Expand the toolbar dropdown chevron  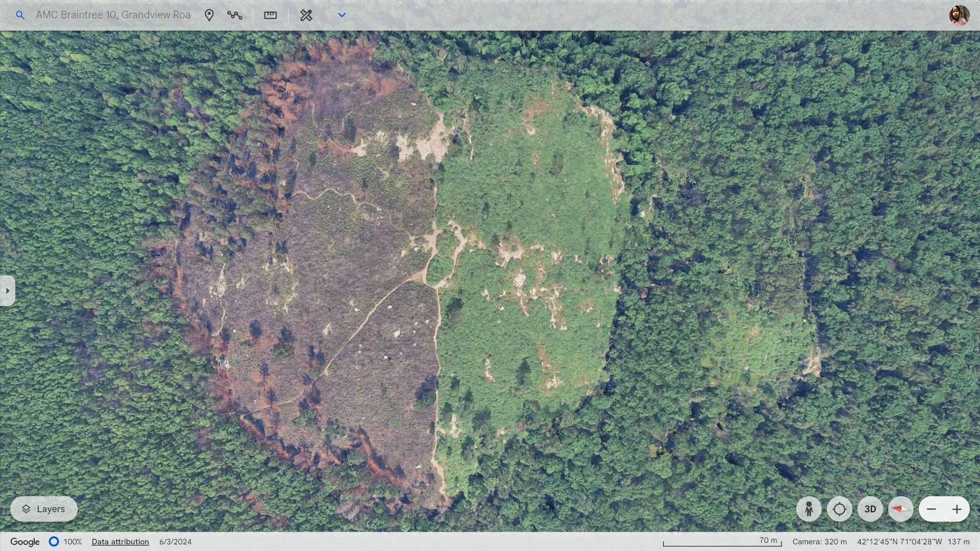pyautogui.click(x=342, y=15)
